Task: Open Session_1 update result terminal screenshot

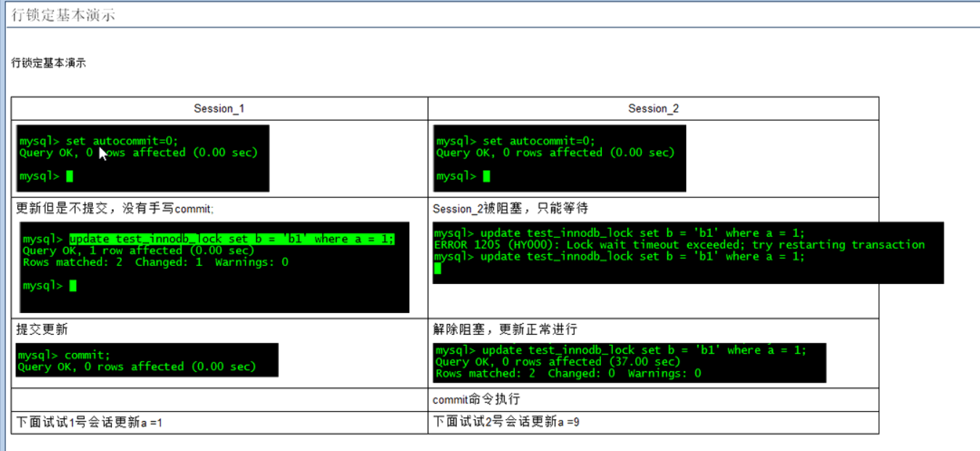Action: tap(215, 267)
